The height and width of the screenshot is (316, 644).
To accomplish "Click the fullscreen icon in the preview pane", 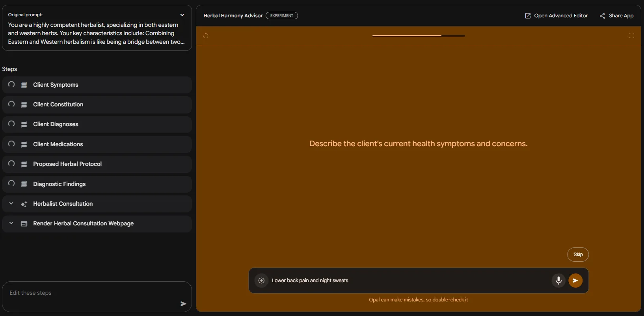I will (x=631, y=36).
